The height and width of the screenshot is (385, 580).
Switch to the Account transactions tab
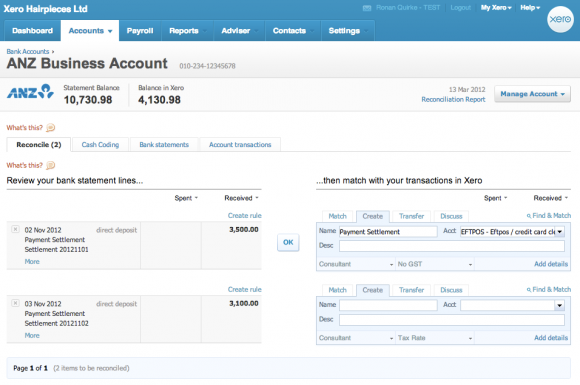coord(240,145)
